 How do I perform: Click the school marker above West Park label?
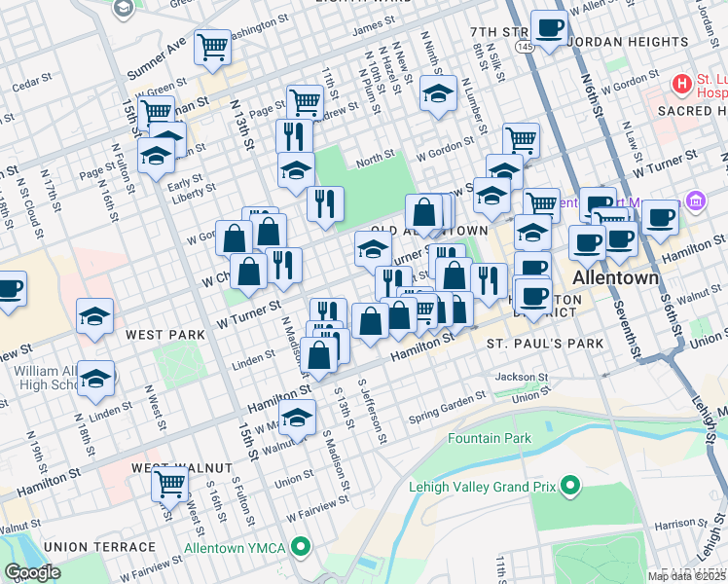(x=94, y=316)
